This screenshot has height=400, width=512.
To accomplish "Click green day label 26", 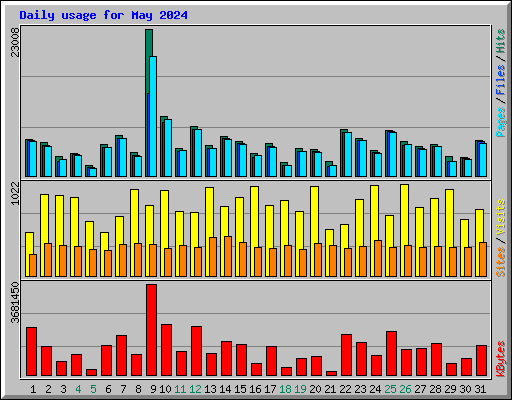I will click(405, 389).
